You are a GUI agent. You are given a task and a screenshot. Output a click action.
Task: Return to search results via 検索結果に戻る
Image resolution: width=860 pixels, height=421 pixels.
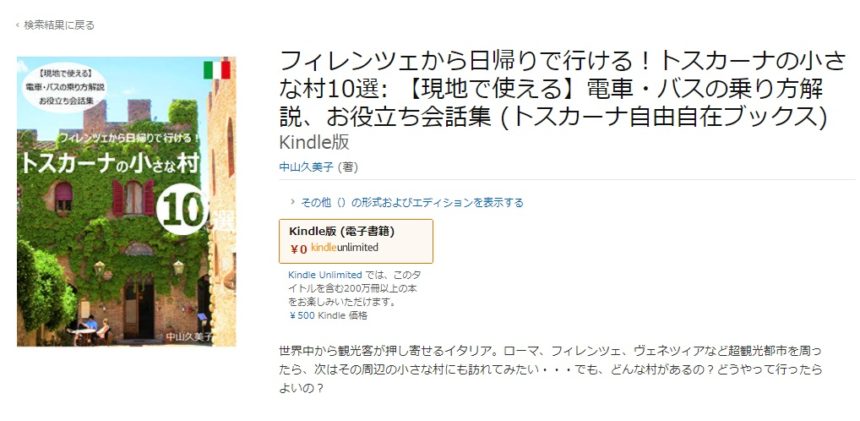point(59,25)
